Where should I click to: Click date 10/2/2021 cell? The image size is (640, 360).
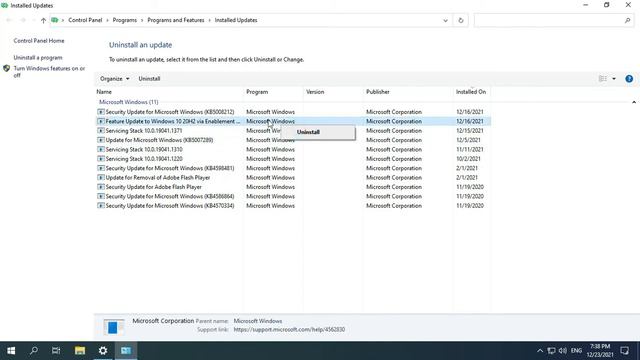point(468,159)
